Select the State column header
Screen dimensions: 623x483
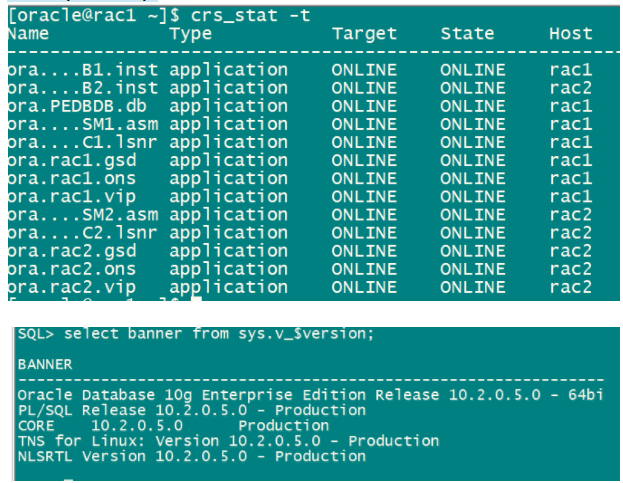[467, 33]
